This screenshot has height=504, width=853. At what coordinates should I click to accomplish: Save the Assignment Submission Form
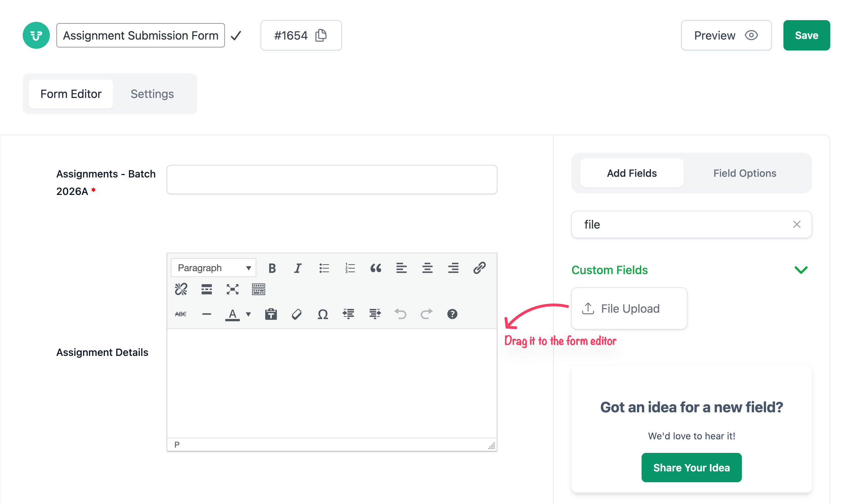click(x=806, y=35)
